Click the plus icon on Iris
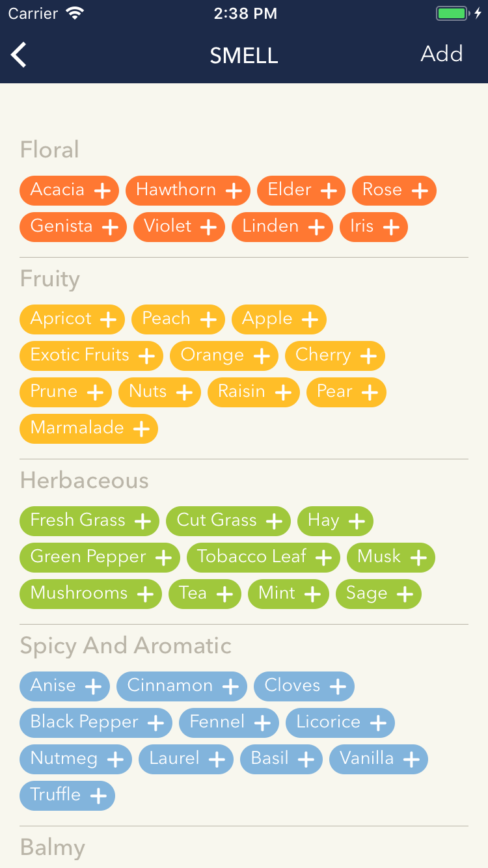 (x=391, y=227)
